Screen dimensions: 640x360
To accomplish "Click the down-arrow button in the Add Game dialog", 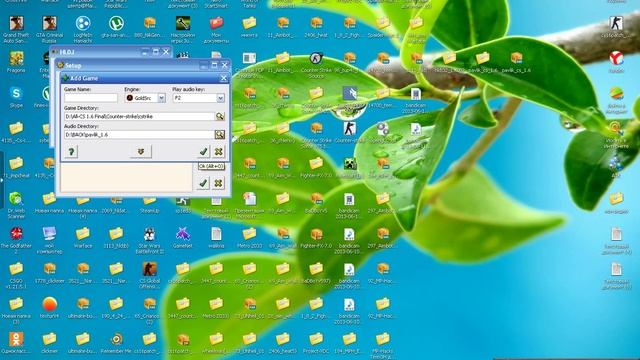I will tap(141, 152).
